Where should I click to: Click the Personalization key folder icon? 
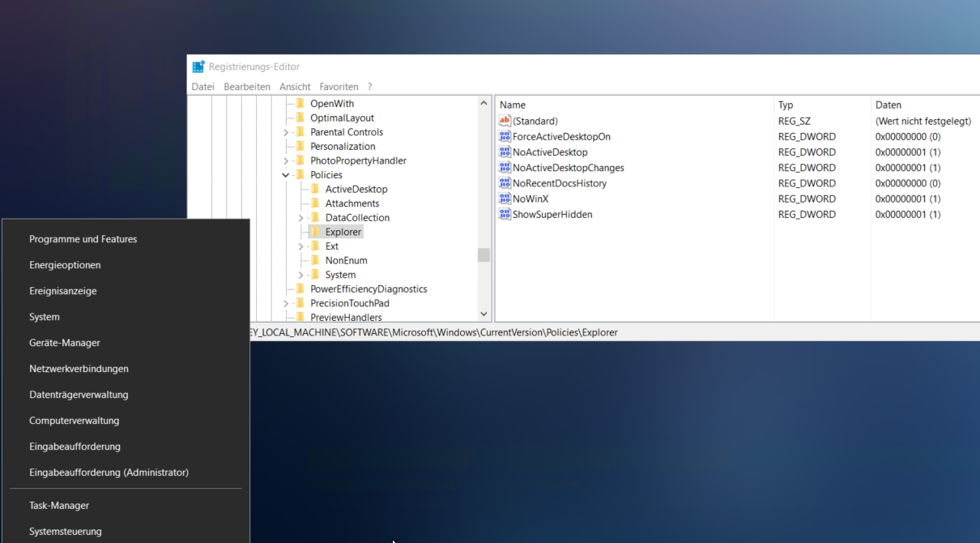(300, 146)
